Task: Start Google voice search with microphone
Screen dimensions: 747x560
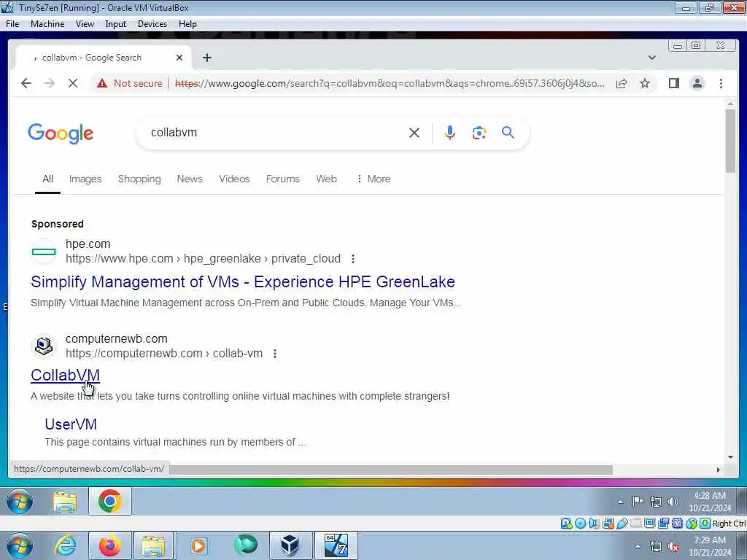Action: point(449,133)
